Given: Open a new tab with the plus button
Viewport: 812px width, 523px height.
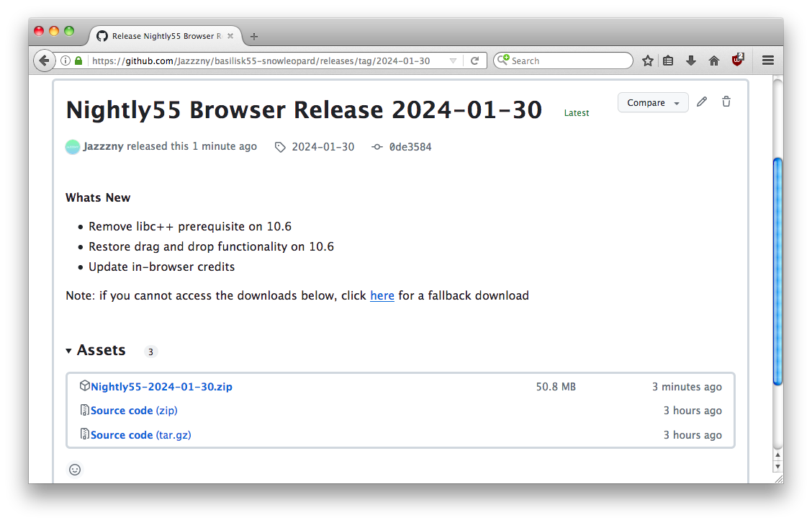Looking at the screenshot, I should [253, 37].
